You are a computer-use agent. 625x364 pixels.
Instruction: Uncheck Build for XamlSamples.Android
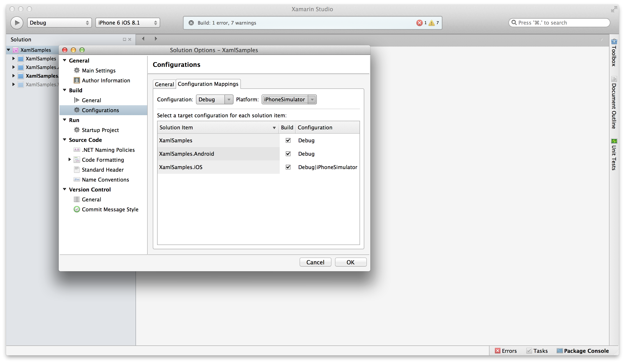tap(288, 154)
